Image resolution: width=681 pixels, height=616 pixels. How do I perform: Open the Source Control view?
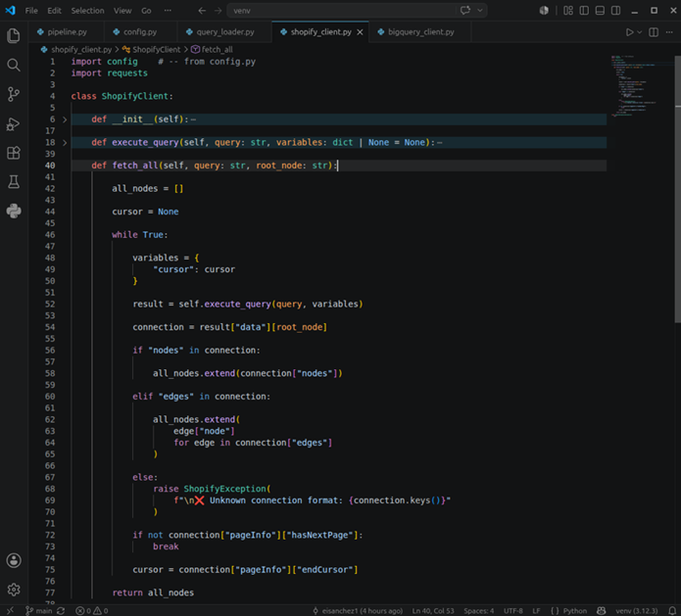[14, 94]
